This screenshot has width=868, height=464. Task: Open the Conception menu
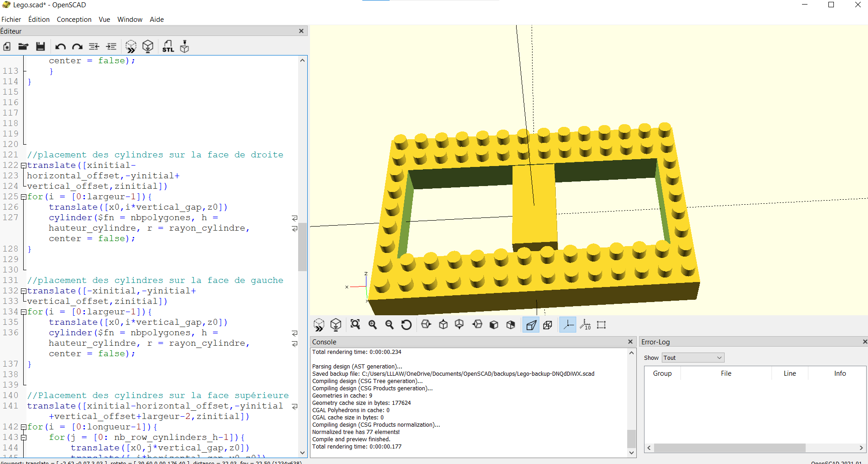74,20
